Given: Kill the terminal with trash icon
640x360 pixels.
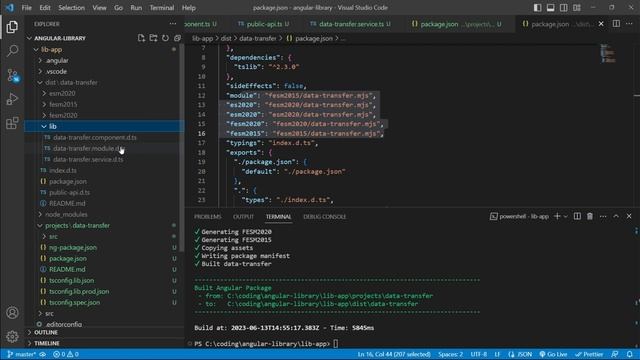Looking at the screenshot, I should (590, 216).
